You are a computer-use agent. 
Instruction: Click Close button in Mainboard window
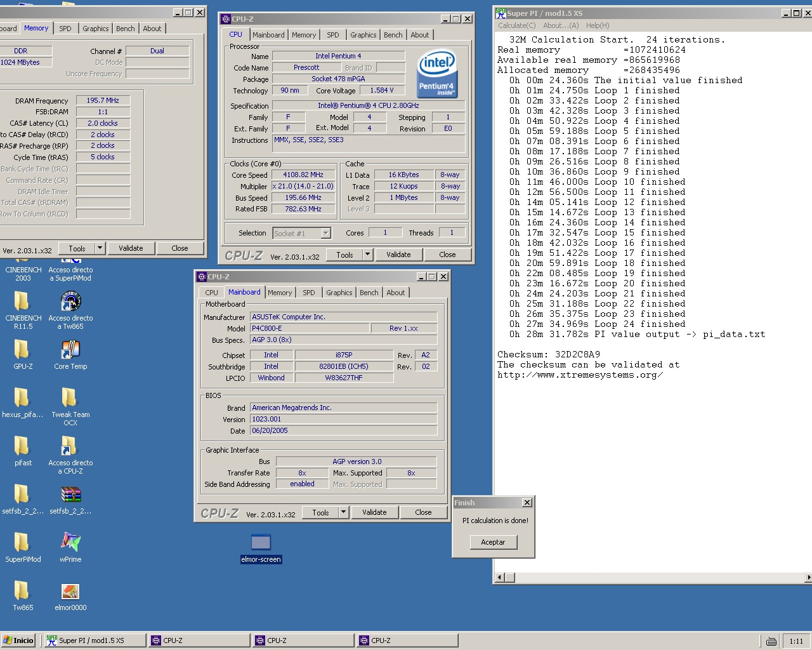pyautogui.click(x=423, y=512)
